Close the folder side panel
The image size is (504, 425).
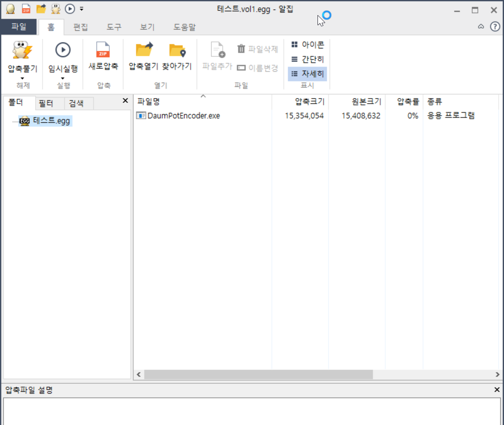point(125,101)
